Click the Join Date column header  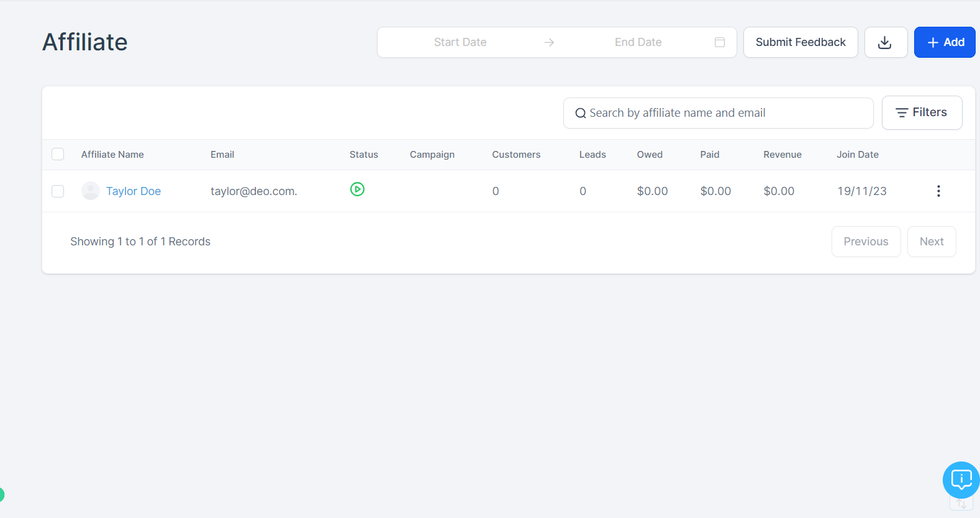858,155
